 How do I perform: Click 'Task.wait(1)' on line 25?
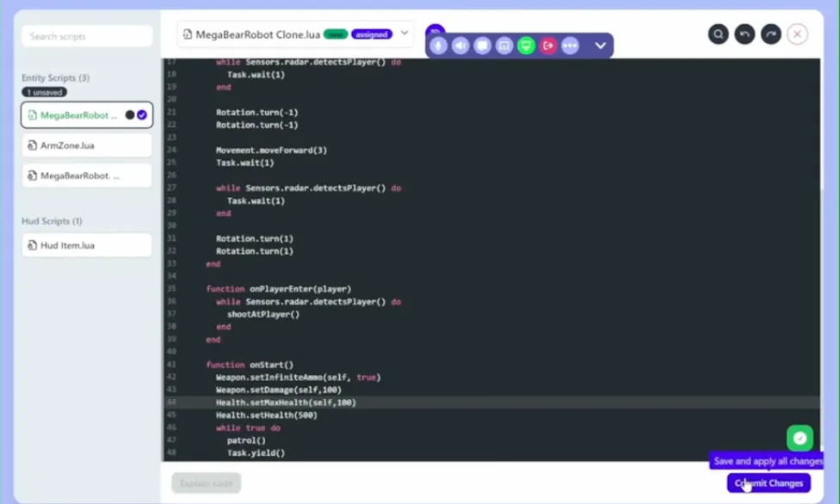[244, 163]
